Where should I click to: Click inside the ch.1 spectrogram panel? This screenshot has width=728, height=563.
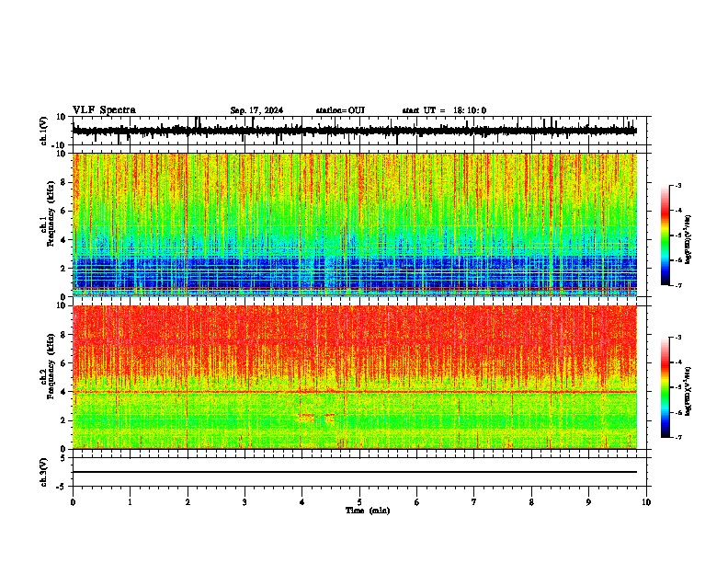[x=355, y=224]
